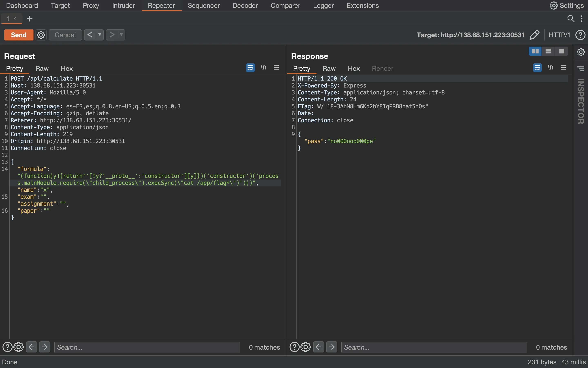
Task: Click the Content-Type: application/json request header
Action: coord(60,127)
